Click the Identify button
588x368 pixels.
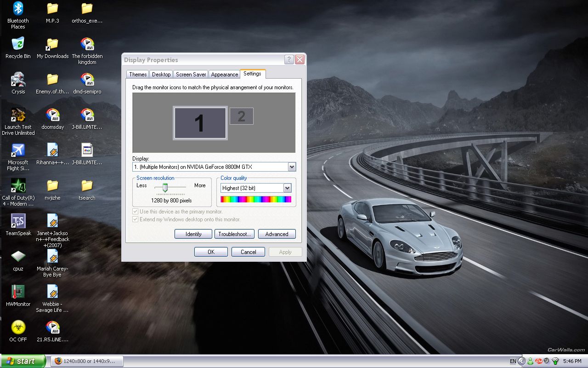tap(193, 234)
